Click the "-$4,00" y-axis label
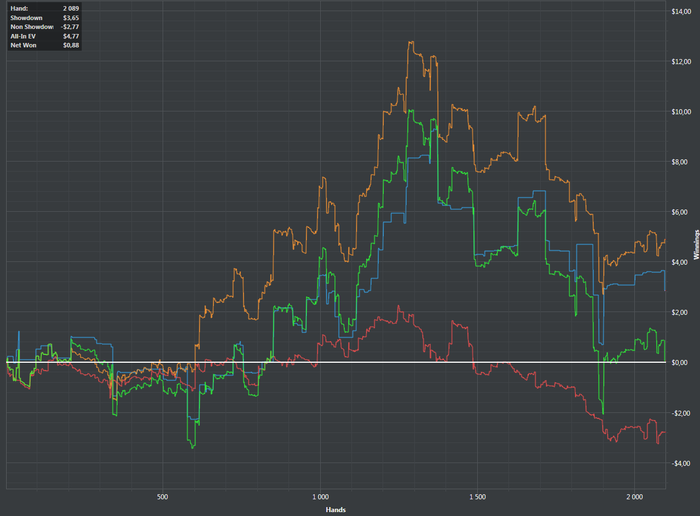Image resolution: width=700 pixels, height=516 pixels. click(x=680, y=463)
